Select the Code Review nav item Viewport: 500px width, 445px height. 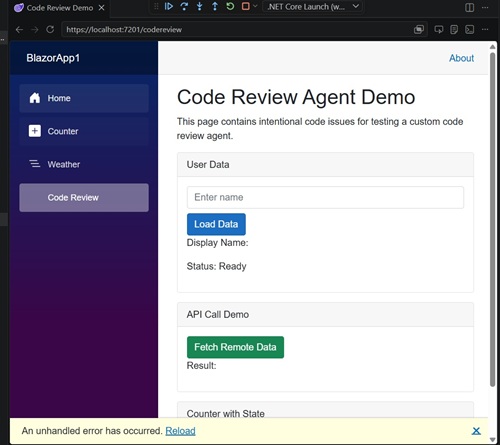(84, 197)
